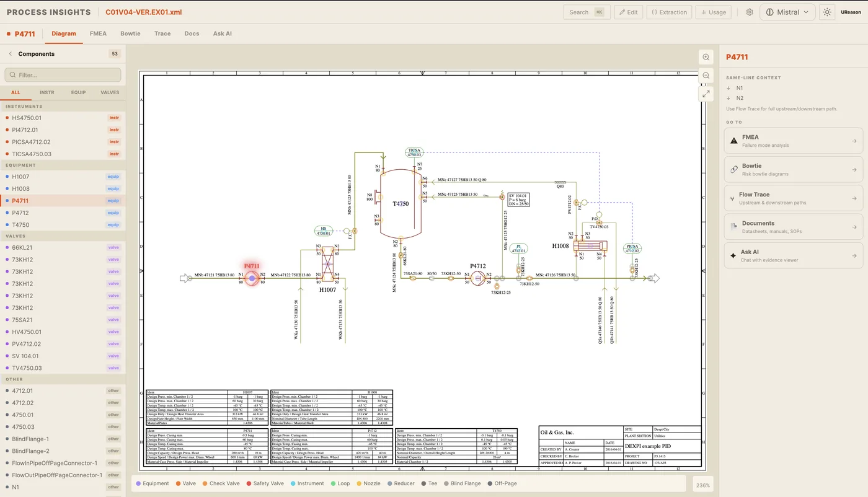This screenshot has height=497, width=868.
Task: Open the Mistral model dropdown
Action: pyautogui.click(x=787, y=12)
